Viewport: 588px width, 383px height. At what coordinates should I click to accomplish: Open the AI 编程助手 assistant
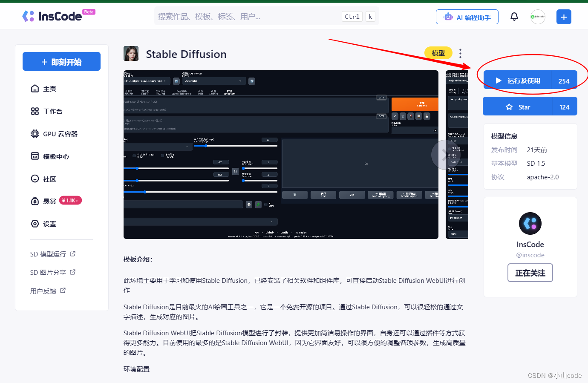pos(467,17)
